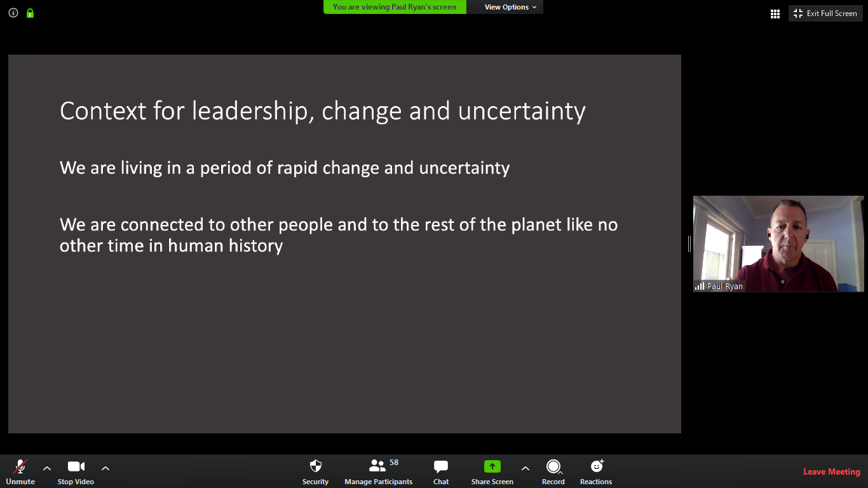The image size is (868, 488).
Task: Click the divider handle beside the video panel
Action: pyautogui.click(x=689, y=243)
